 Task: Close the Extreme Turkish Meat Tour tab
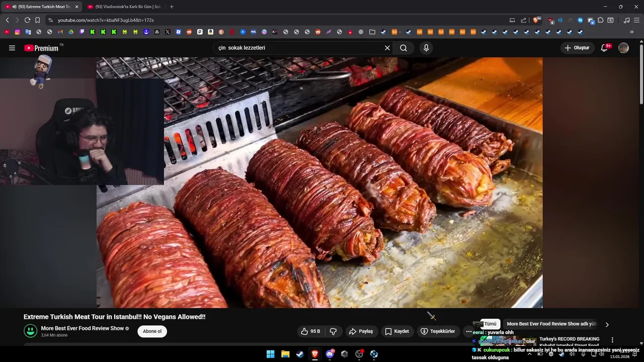(76, 7)
